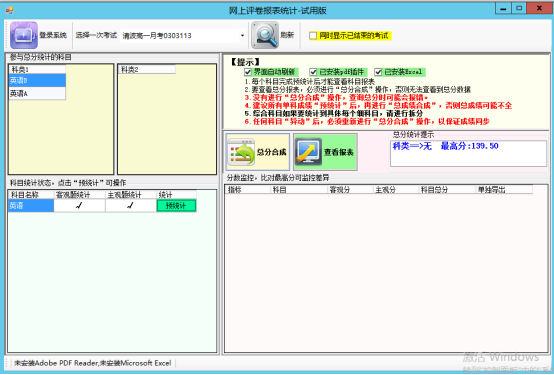Click the 总分合成 arrow icon

tap(241, 152)
